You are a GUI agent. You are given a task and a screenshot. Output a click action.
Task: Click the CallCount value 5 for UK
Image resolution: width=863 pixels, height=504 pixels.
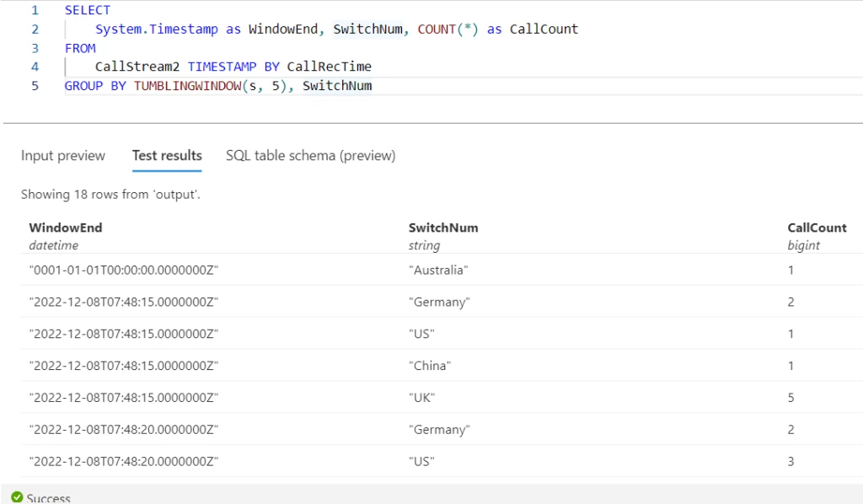[x=791, y=398]
